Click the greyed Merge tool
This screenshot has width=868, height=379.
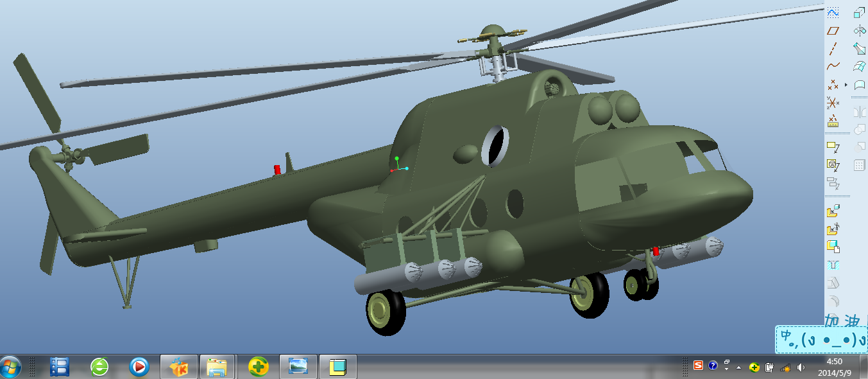(x=860, y=129)
